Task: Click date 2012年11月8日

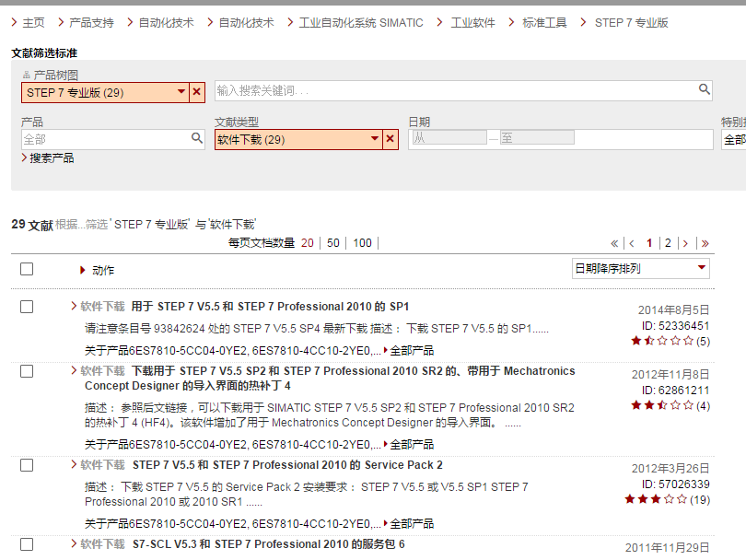Action: coord(670,375)
